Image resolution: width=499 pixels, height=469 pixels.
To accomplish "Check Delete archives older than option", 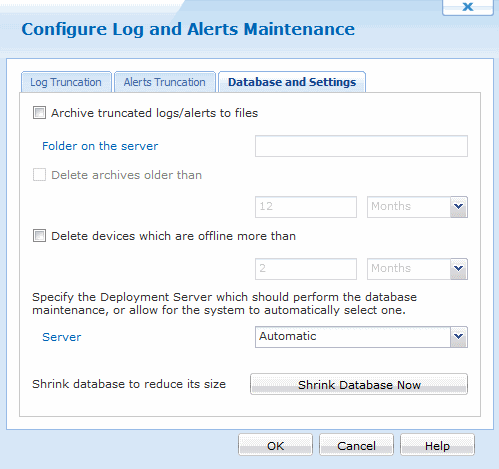I will pos(39,175).
